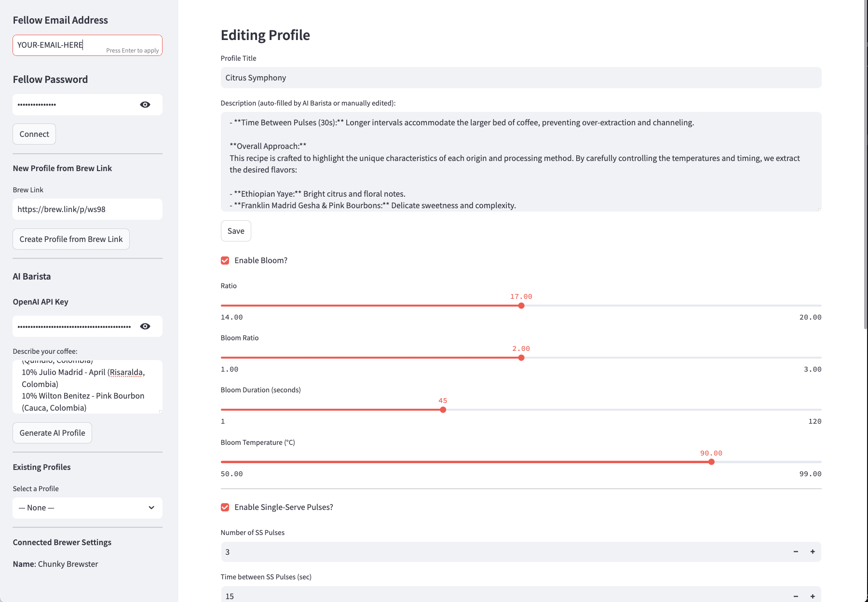Show the Fellow password with eye icon
The image size is (868, 602).
(x=145, y=105)
